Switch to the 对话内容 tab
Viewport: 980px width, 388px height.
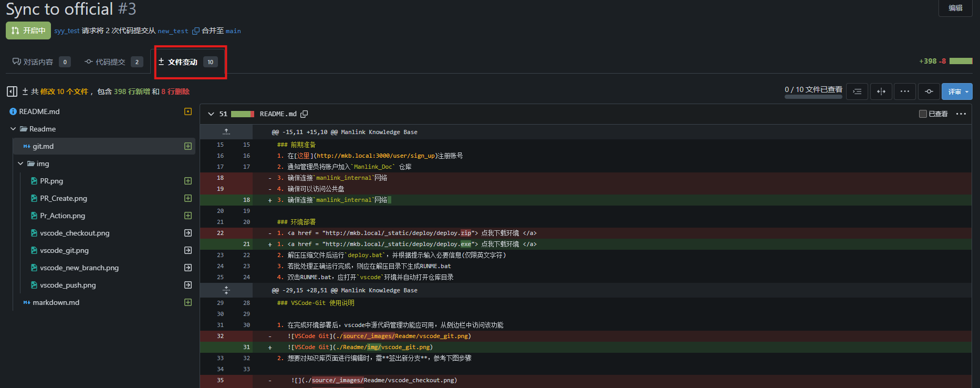(41, 62)
